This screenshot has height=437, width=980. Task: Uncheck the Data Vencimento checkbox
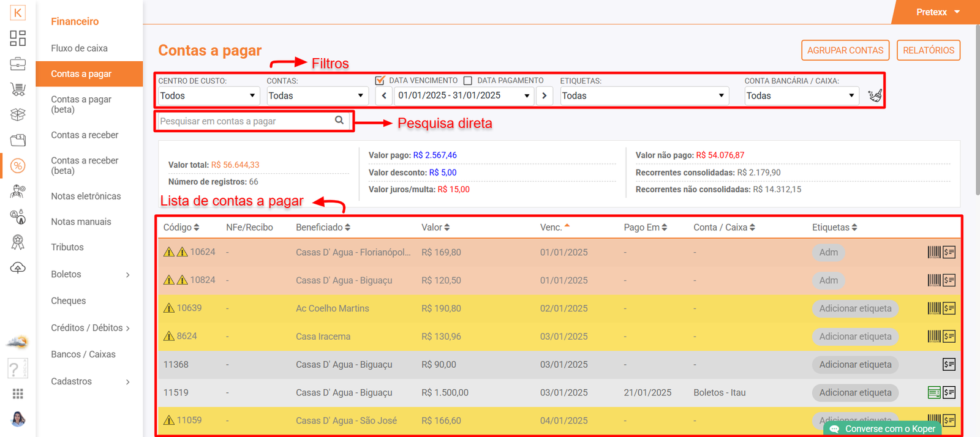(380, 80)
